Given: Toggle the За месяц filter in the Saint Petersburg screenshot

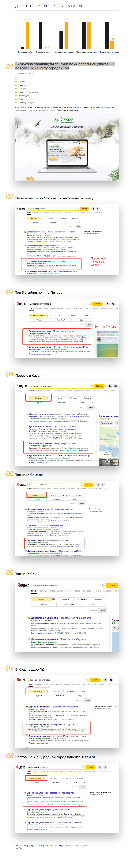Looking at the screenshot, I should (86, 315).
